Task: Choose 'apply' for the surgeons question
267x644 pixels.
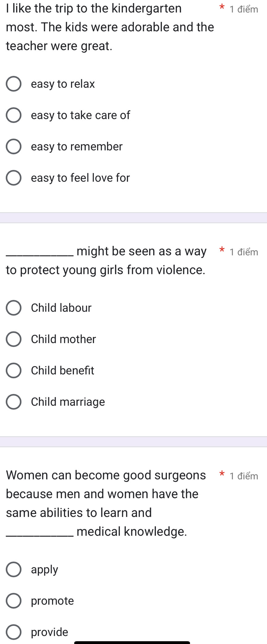Action: point(14,569)
